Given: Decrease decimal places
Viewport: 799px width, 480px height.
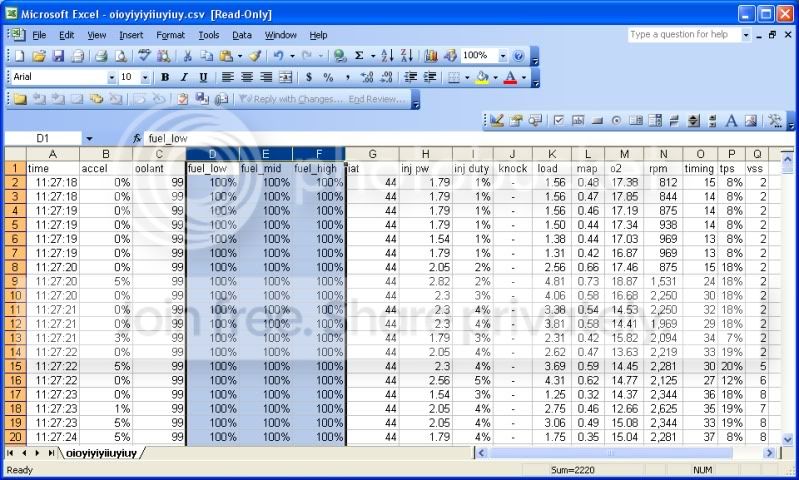Looking at the screenshot, I should [x=386, y=77].
